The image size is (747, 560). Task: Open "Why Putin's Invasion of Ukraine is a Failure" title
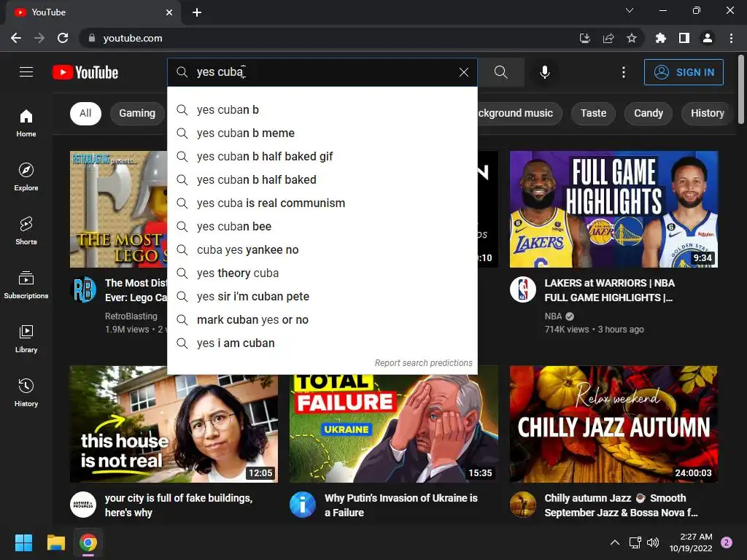tap(401, 505)
